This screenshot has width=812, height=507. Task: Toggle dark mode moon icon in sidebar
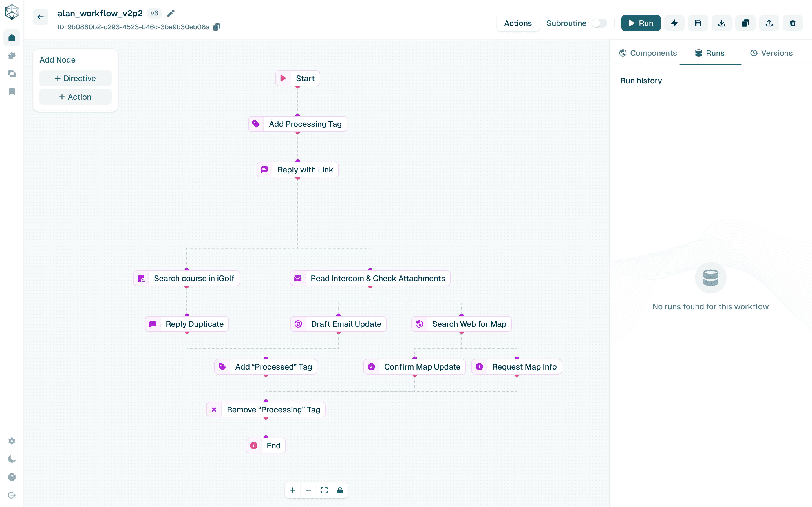pyautogui.click(x=12, y=459)
